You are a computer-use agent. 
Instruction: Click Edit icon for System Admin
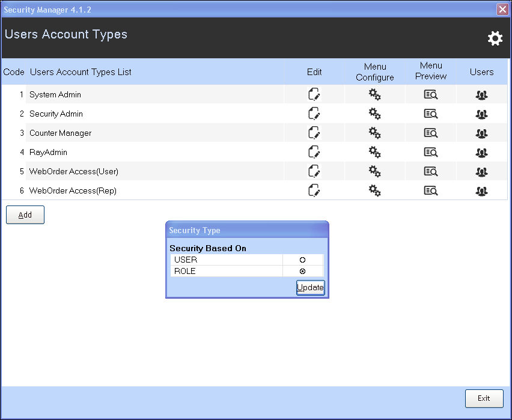tap(314, 94)
